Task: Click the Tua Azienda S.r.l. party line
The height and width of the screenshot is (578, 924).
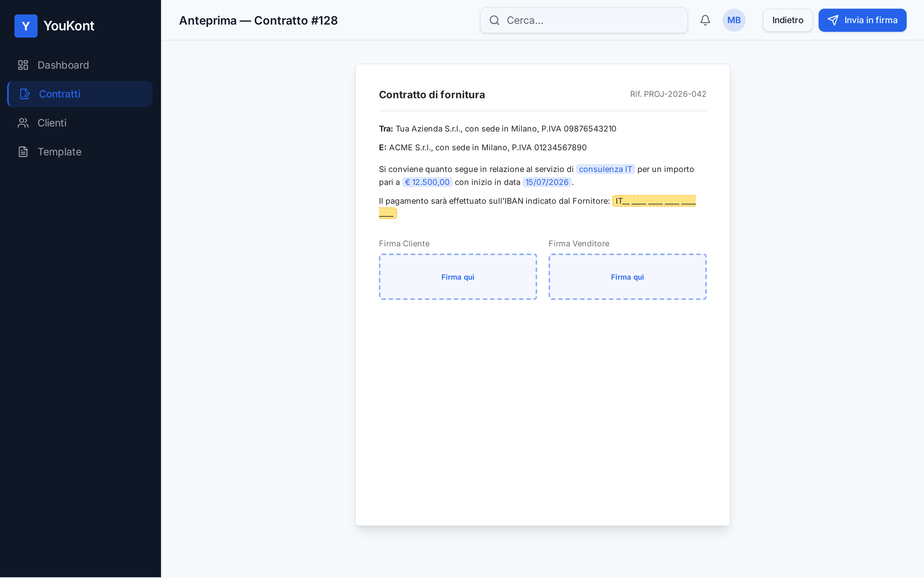Action: coord(497,129)
